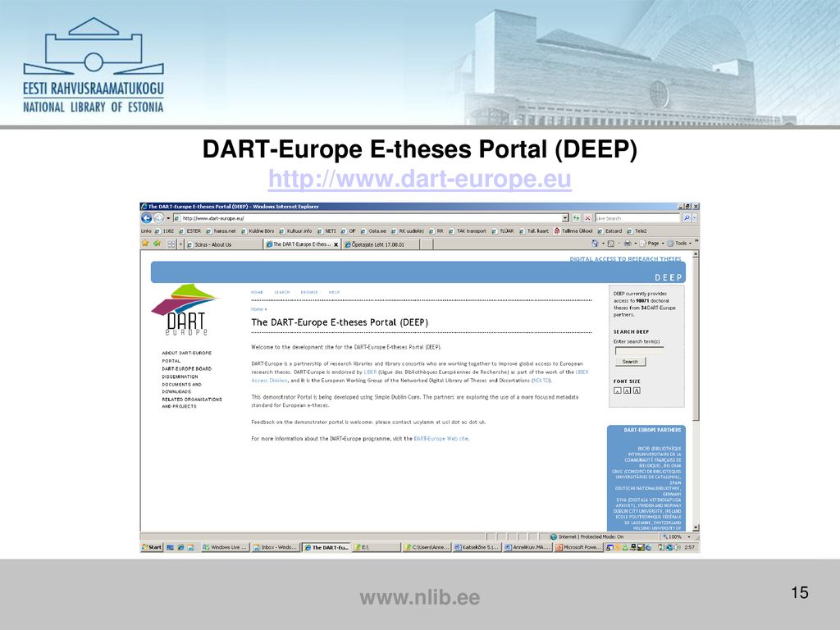Image resolution: width=840 pixels, height=630 pixels.
Task: Open recent pages dropdown arrow
Action: [167, 218]
